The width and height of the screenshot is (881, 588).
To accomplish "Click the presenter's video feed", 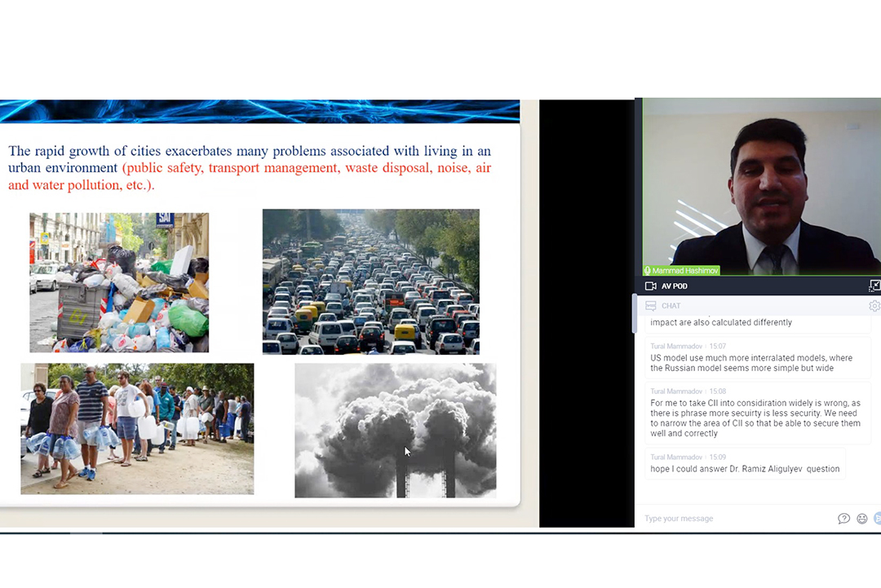I will pyautogui.click(x=760, y=186).
